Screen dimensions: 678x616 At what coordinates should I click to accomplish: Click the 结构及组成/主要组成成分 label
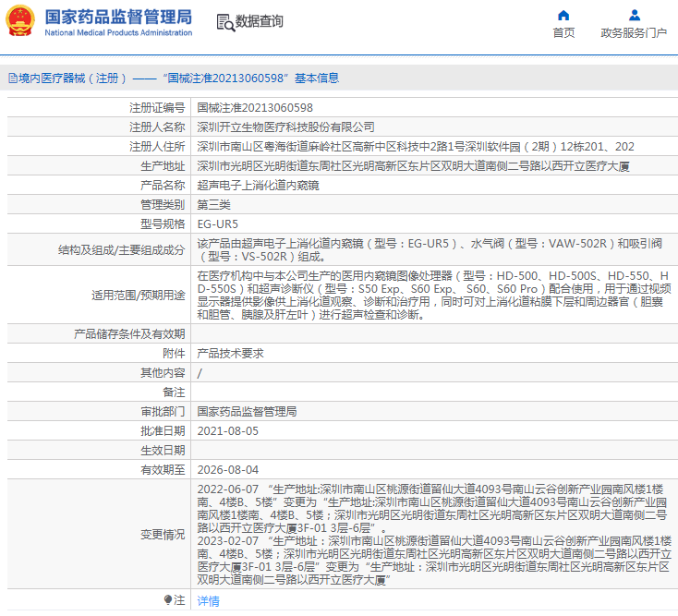click(x=122, y=250)
